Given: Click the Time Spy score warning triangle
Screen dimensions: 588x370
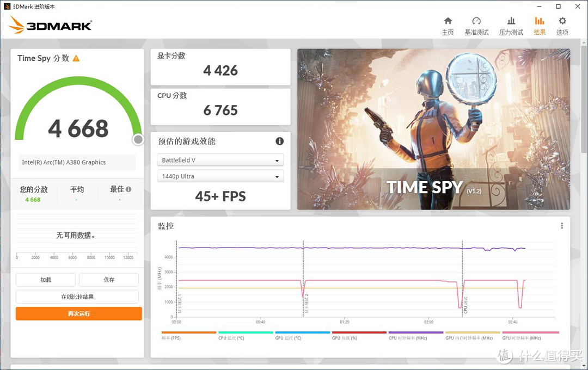Looking at the screenshot, I should pos(76,58).
